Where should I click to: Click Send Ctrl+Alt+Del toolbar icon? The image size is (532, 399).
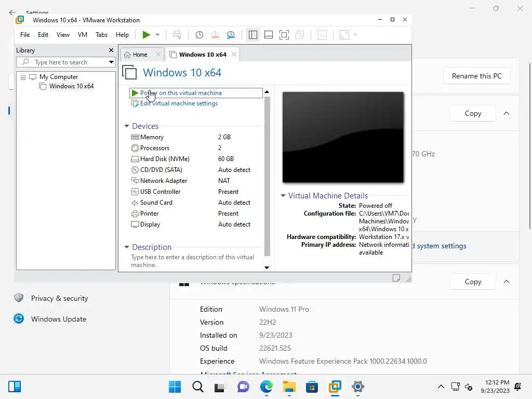(x=177, y=35)
